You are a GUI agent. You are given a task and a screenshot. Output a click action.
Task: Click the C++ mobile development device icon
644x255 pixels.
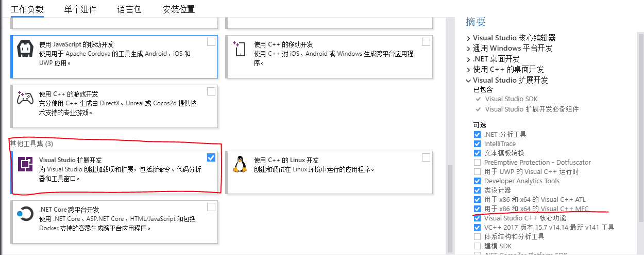coord(240,49)
